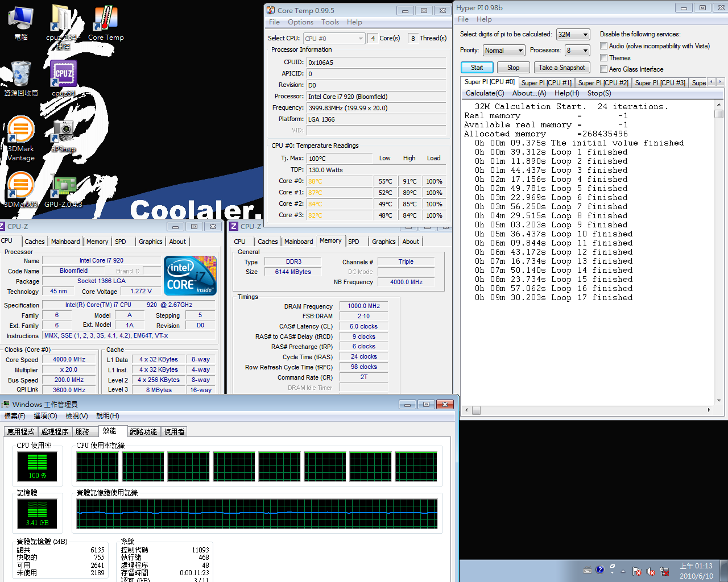Switch to Super PI [CPU #1] tab
This screenshot has width=728, height=582.
click(x=546, y=83)
